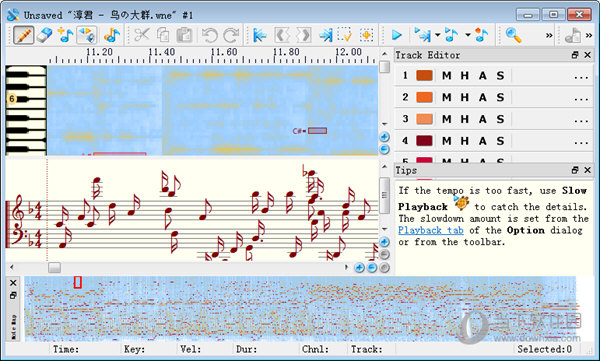Expand the overflow chevron at toolbar far right

589,36
